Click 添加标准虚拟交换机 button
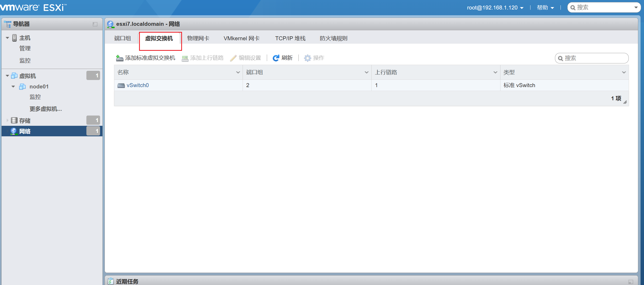This screenshot has height=285, width=644. pos(146,58)
